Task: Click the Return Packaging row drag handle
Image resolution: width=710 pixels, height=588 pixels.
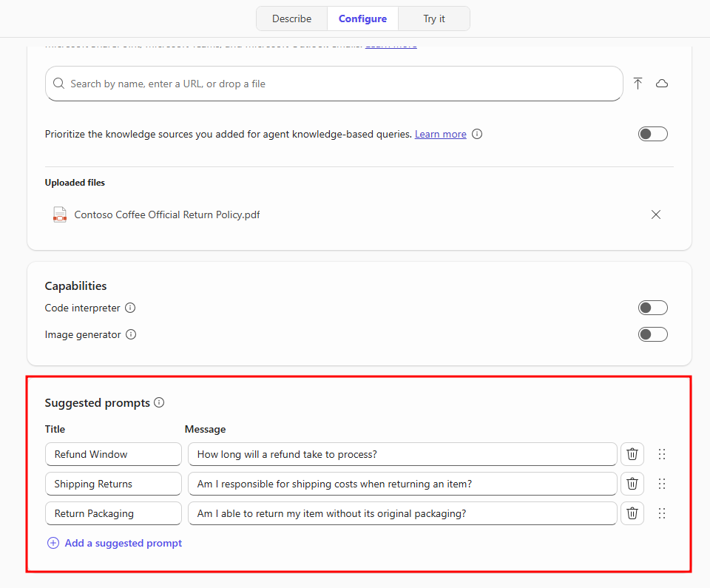Action: pyautogui.click(x=662, y=513)
